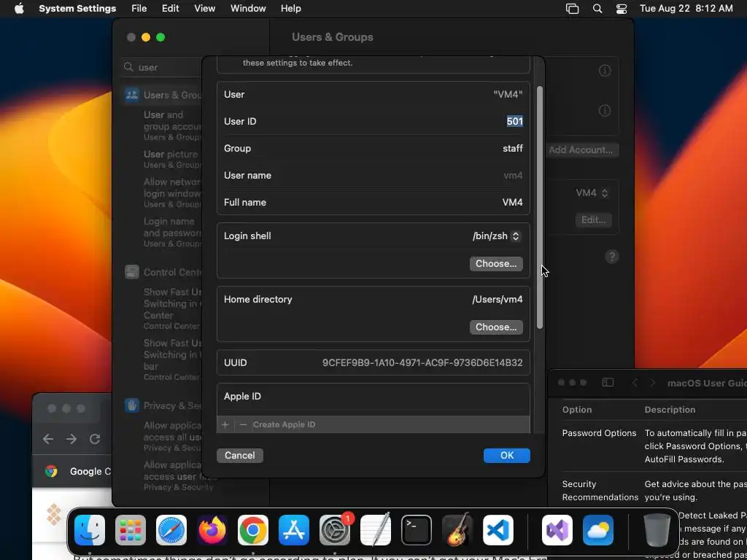
Task: Click the User ID field value 501
Action: point(514,122)
